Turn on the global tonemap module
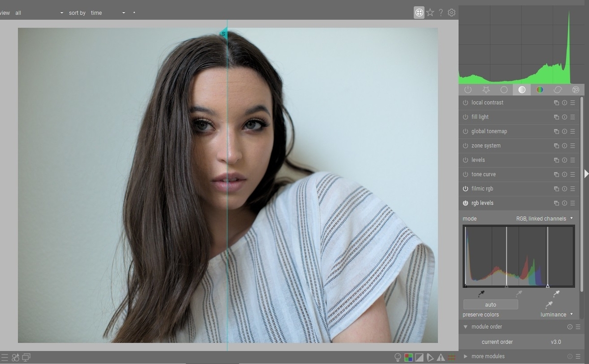This screenshot has width=589, height=364. pyautogui.click(x=465, y=131)
